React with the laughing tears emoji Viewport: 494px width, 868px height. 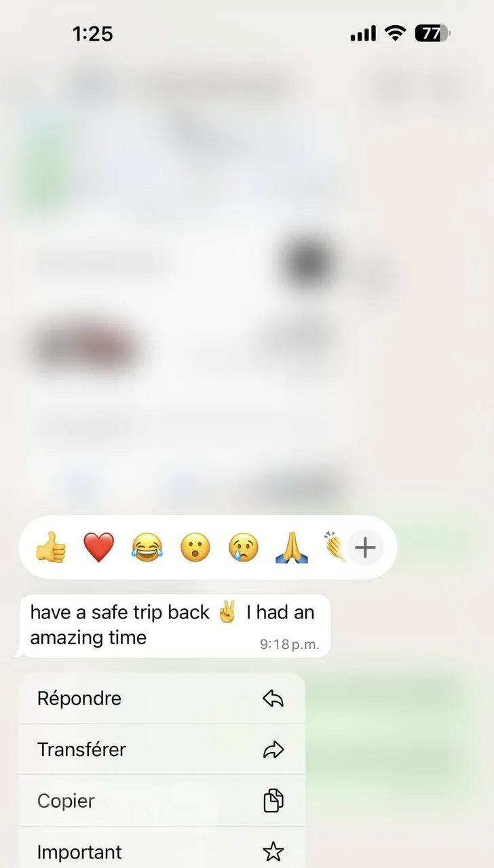(147, 547)
